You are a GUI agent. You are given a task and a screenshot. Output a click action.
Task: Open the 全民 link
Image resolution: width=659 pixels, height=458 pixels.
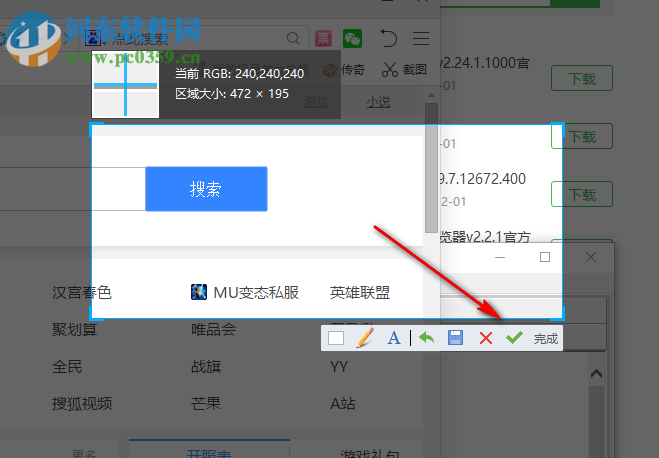click(67, 366)
